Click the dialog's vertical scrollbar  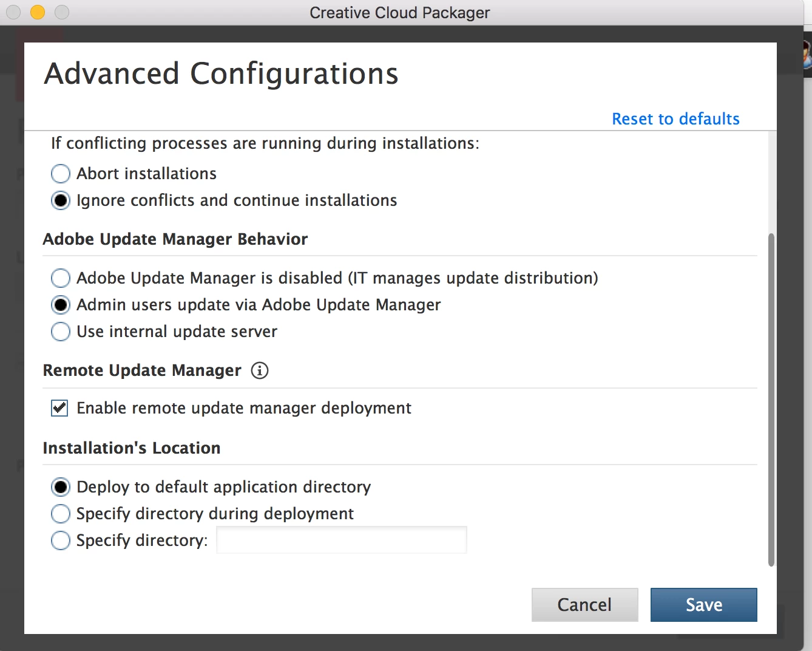click(771, 400)
